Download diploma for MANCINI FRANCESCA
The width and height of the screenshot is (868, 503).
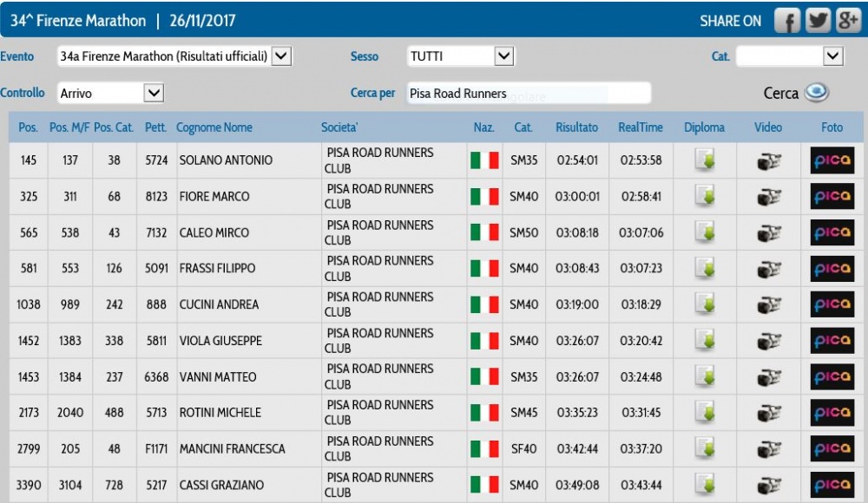[x=705, y=448]
